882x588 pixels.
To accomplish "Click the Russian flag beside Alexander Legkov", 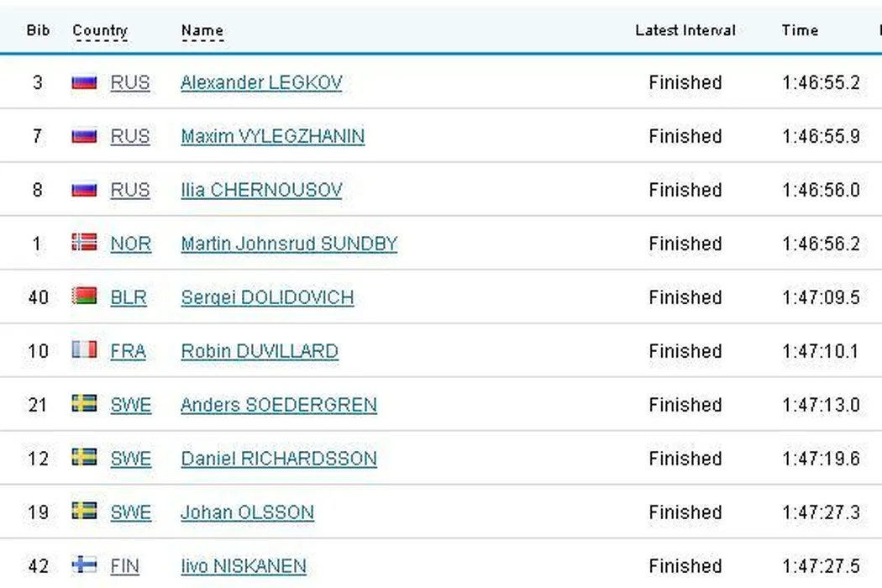I will tap(84, 82).
